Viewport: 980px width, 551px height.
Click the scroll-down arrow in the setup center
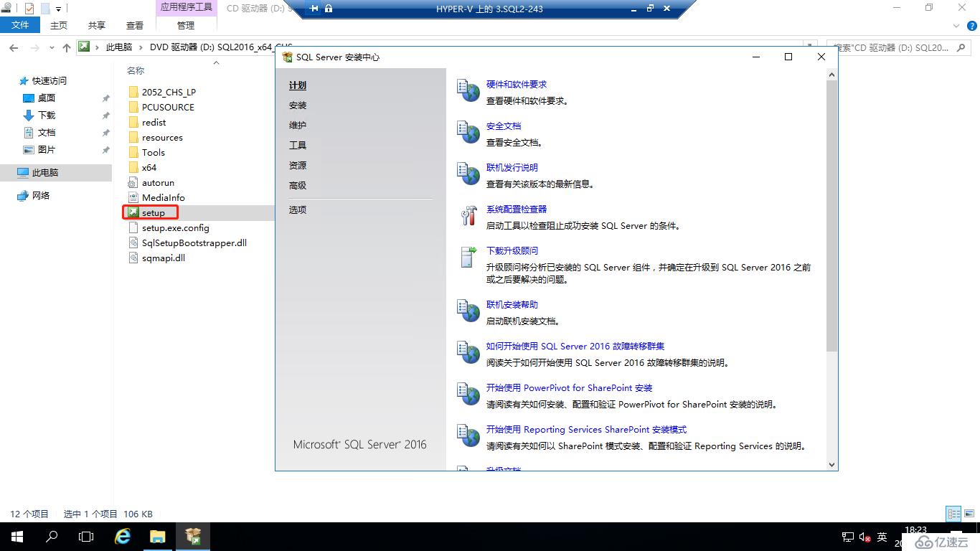(x=832, y=464)
